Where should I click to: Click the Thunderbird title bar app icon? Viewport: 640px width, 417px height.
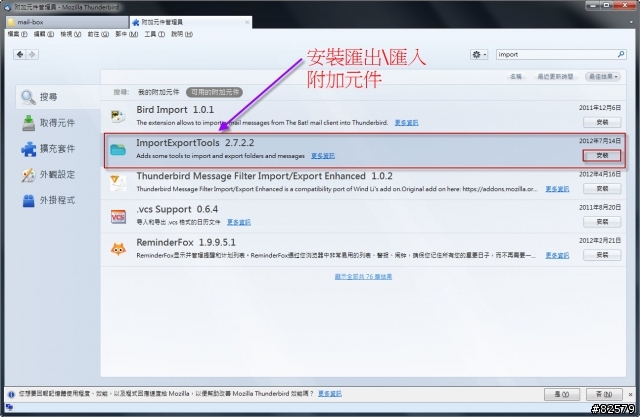(7, 7)
